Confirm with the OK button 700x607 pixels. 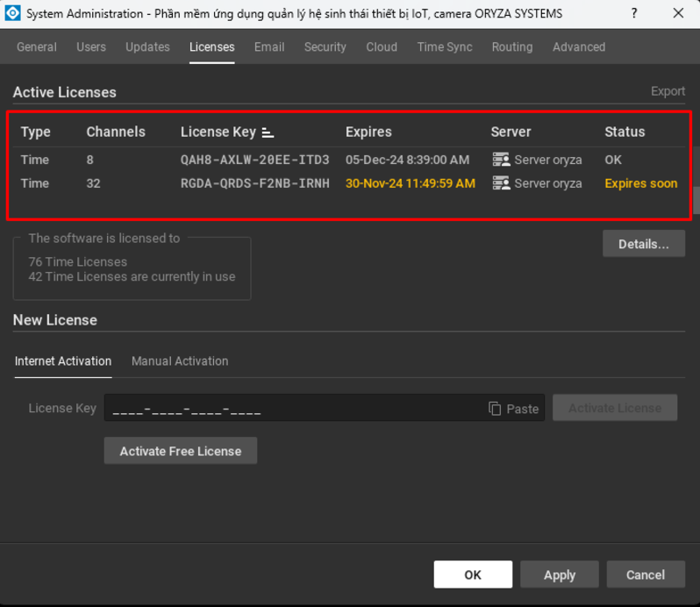(473, 575)
